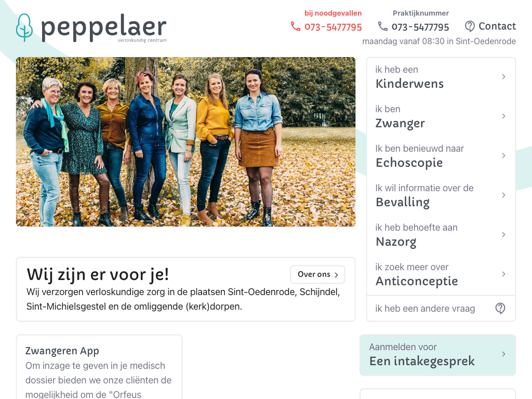Open the Zwangeren App card
This screenshot has width=532, height=399.
pos(99,367)
